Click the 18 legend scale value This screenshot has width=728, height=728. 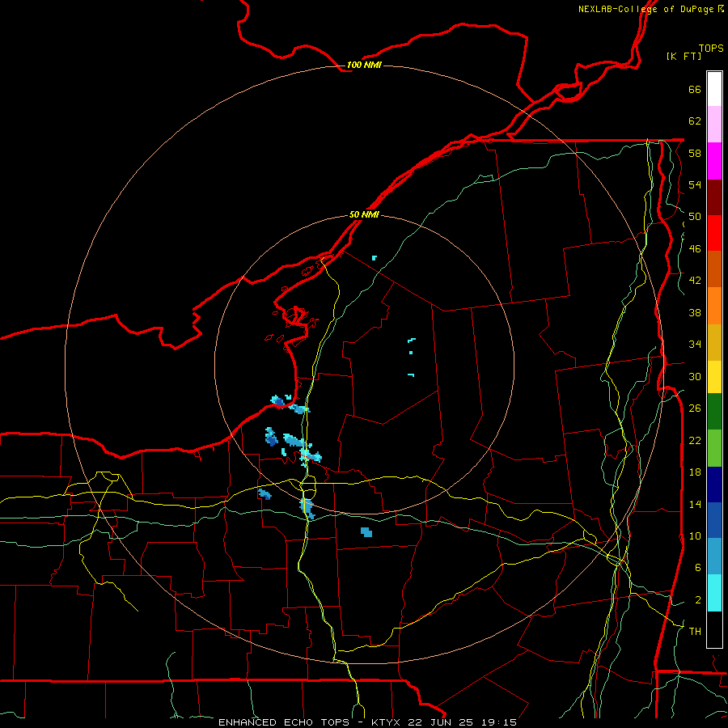point(695,472)
